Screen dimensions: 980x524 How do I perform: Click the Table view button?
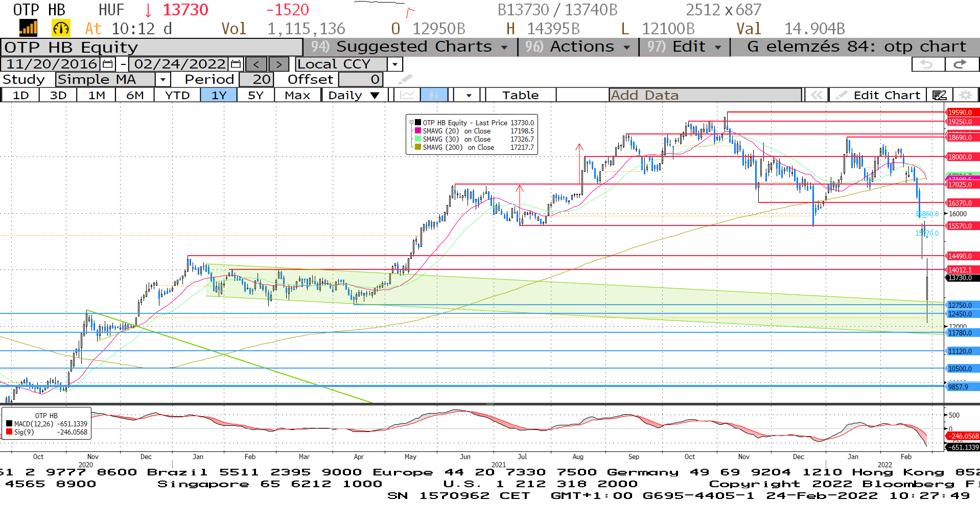pos(520,95)
